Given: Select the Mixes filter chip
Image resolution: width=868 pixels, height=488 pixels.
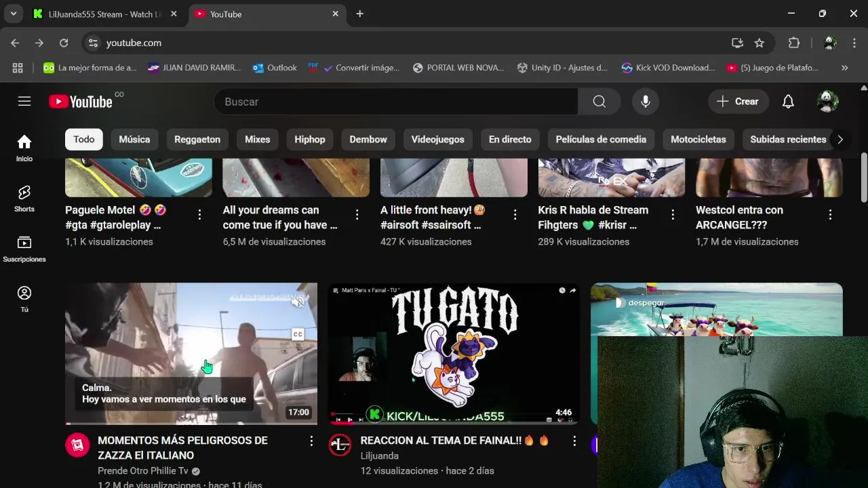Looking at the screenshot, I should tap(257, 140).
